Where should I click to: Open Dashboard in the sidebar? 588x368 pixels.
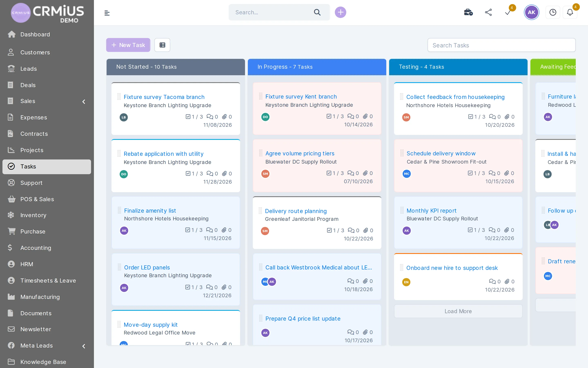[47, 34]
